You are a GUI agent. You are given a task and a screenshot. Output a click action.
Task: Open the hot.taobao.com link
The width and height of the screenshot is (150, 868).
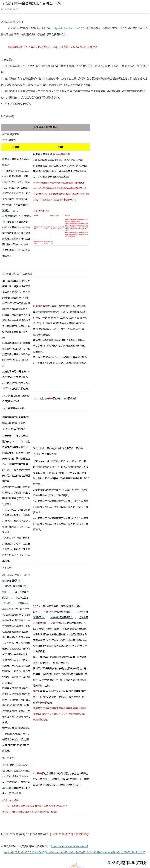tap(66, 28)
